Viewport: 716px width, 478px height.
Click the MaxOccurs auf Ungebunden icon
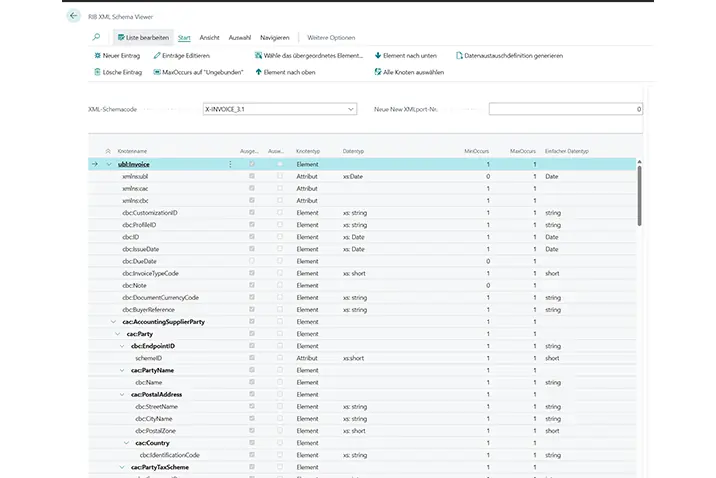tap(157, 72)
